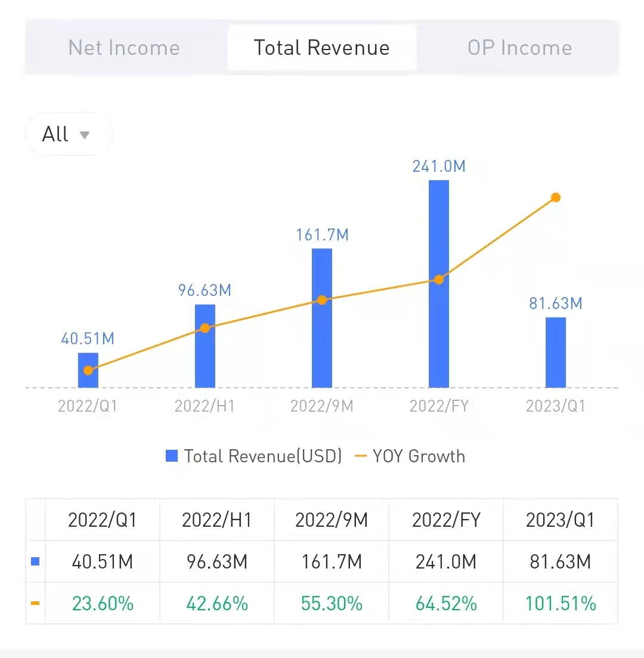Screen dimensions: 644x658
Task: Click the 96.63M table cell
Action: [x=217, y=561]
